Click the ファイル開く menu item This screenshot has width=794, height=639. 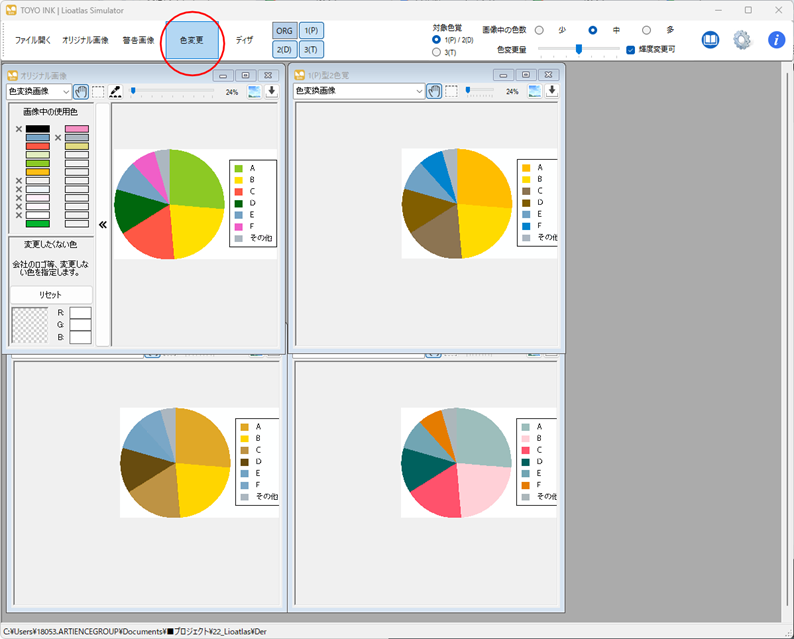click(32, 41)
